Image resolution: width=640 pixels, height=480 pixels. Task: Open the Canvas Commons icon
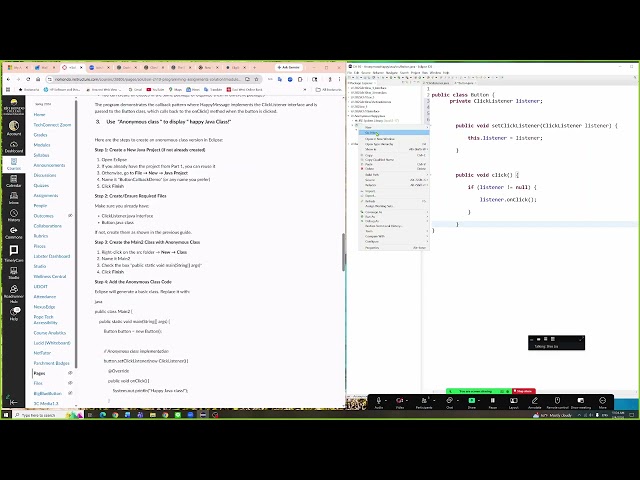(13, 233)
